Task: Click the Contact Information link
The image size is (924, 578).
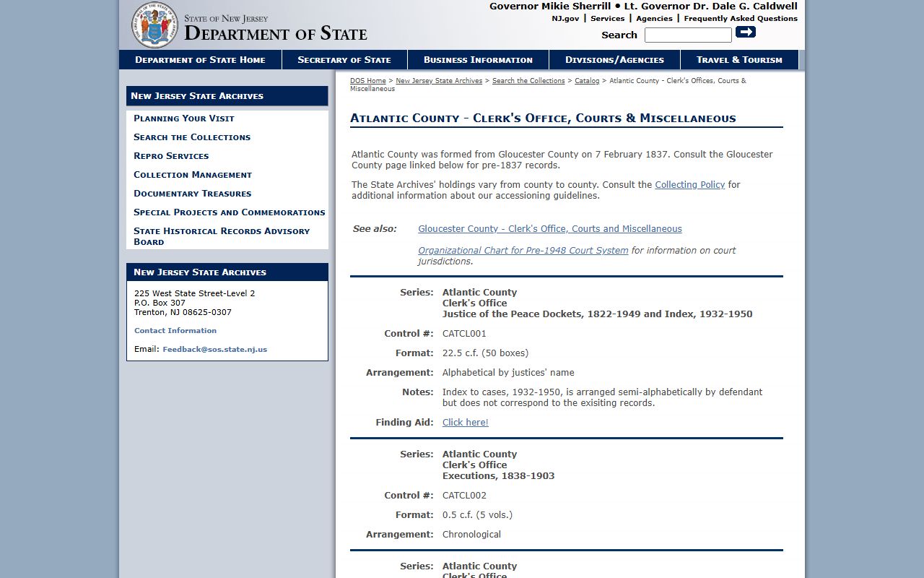Action: pos(175,331)
